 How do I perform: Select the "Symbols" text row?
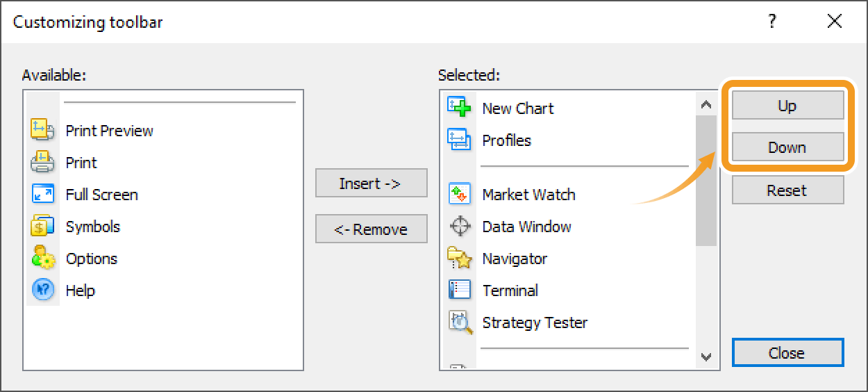(92, 227)
